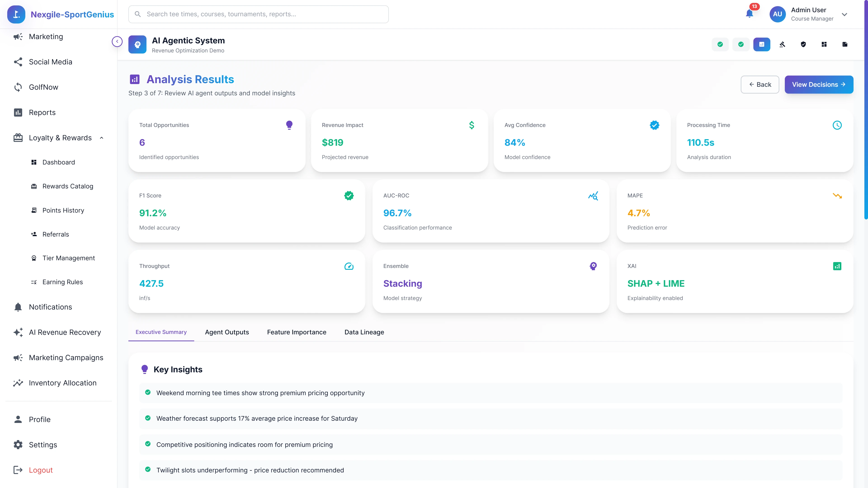Click the shield verification step icon

pyautogui.click(x=803, y=44)
